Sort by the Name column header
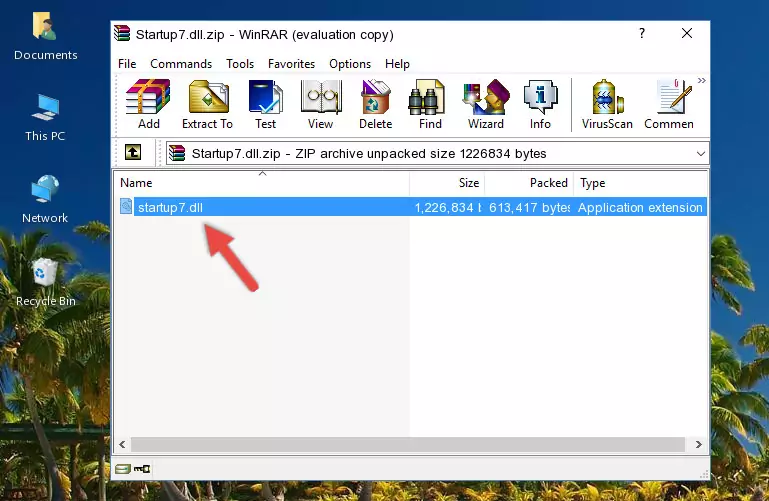The image size is (769, 501). 262,183
